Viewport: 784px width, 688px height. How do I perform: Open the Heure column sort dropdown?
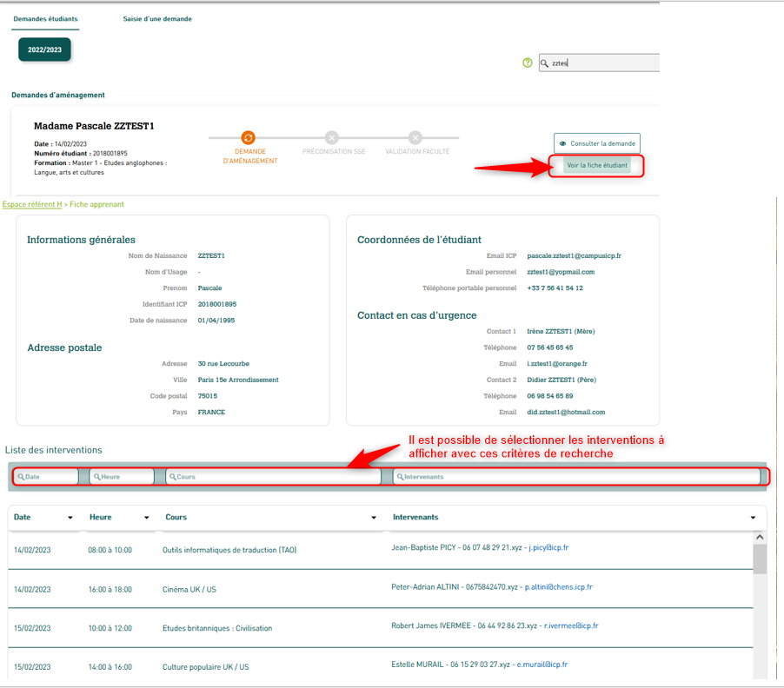[x=147, y=518]
